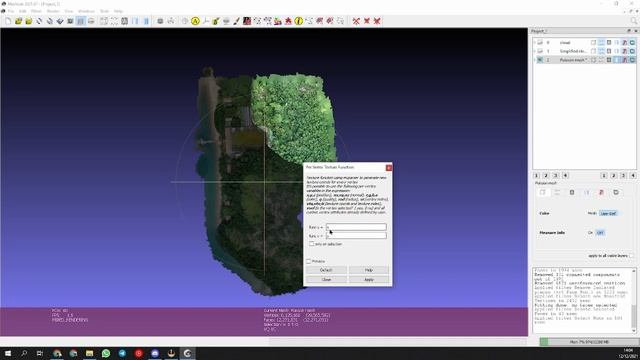Open bounding box render tab below layer list
640x360 pixels.
542,192
